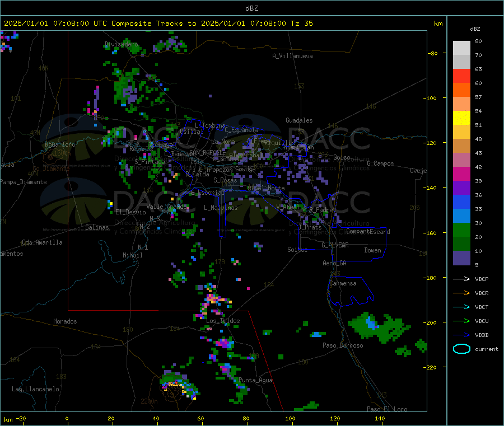Click the timestamp header '2025/01/01 07:08:00 UTC'

55,24
